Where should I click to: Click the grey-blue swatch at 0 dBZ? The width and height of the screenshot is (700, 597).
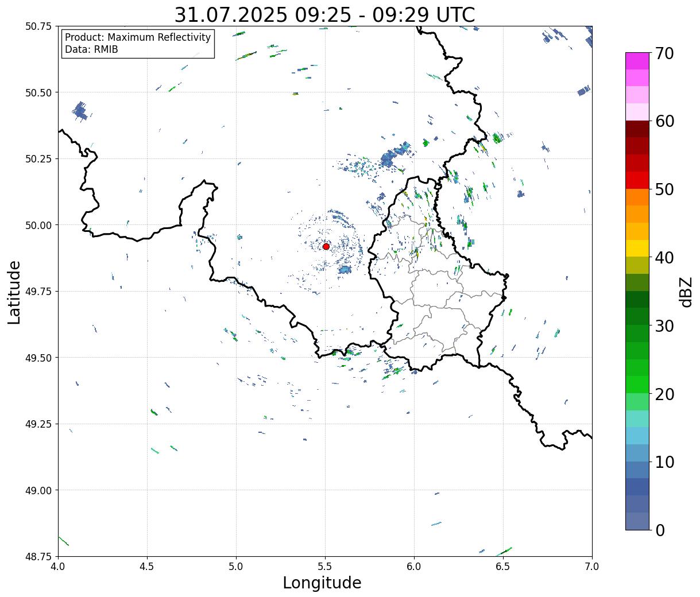[x=637, y=521]
